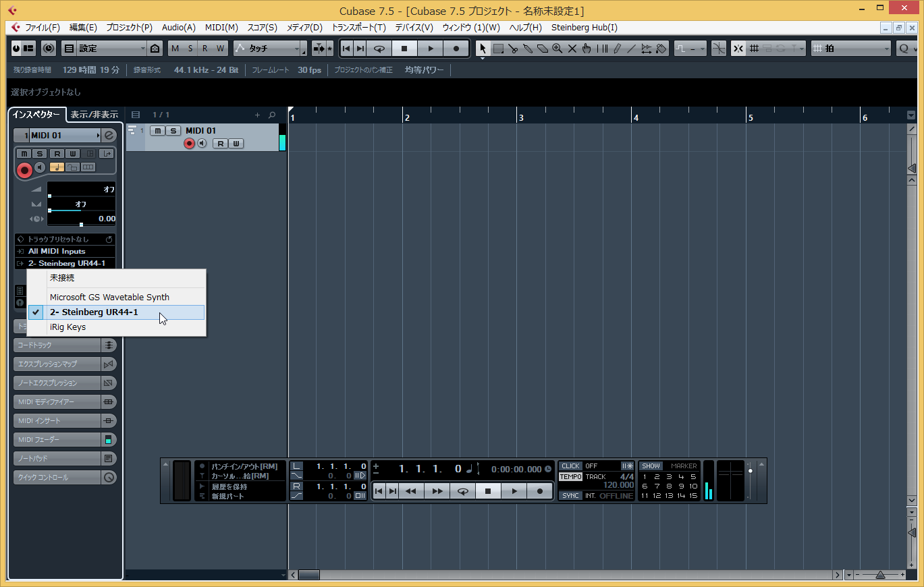The width and height of the screenshot is (924, 587).
Task: Click the Edit Channel Settings 'e' icon
Action: (109, 136)
